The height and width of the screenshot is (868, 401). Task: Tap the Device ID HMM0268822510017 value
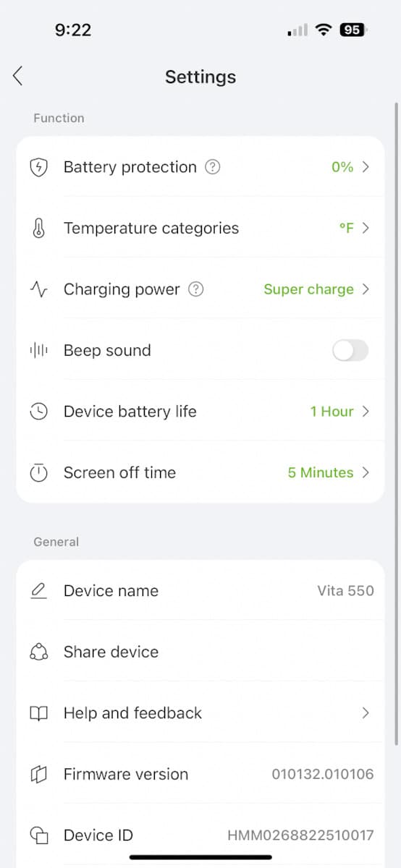click(x=300, y=835)
